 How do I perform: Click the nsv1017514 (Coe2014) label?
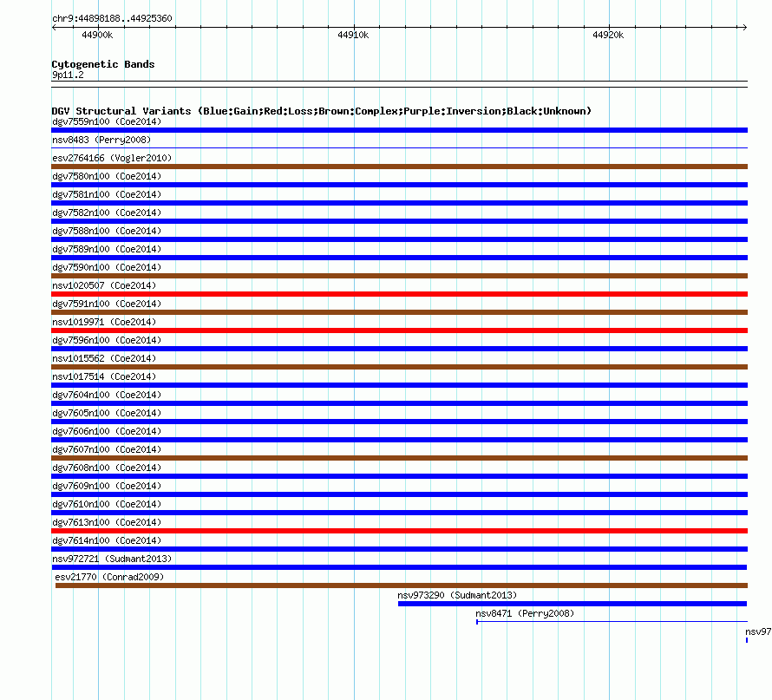click(104, 376)
